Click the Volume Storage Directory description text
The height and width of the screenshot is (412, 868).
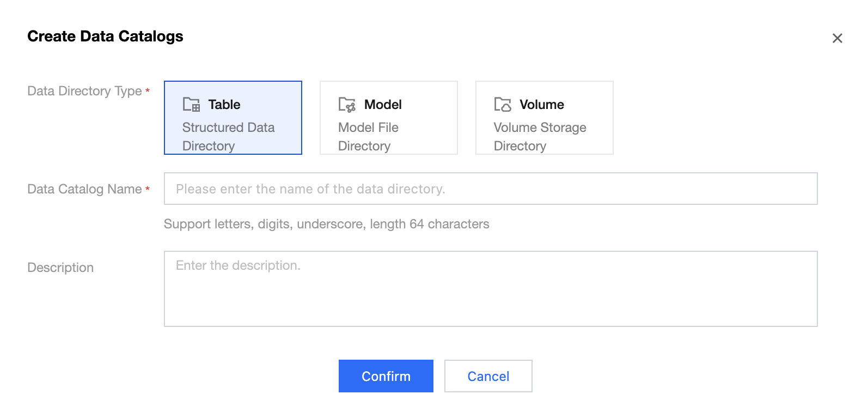click(540, 136)
